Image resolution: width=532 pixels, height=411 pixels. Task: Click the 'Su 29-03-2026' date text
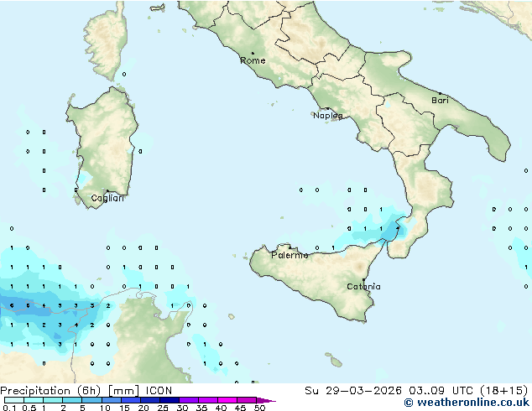pos(353,391)
